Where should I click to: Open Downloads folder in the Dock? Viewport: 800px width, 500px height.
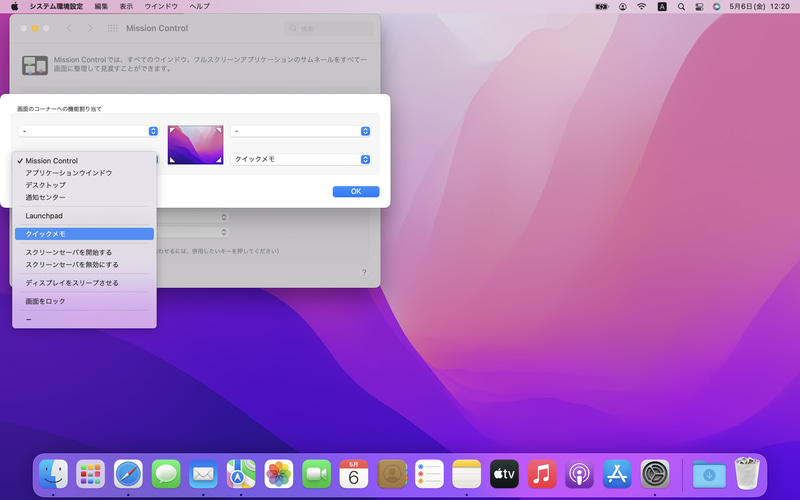[709, 474]
